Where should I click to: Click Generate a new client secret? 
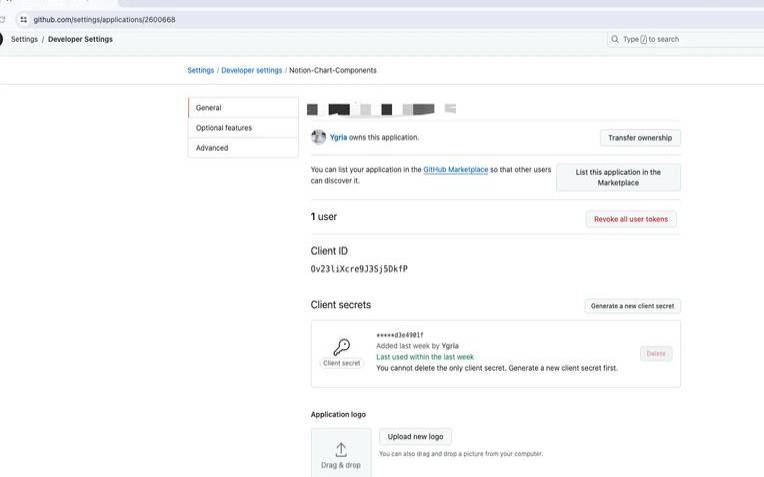tap(632, 306)
